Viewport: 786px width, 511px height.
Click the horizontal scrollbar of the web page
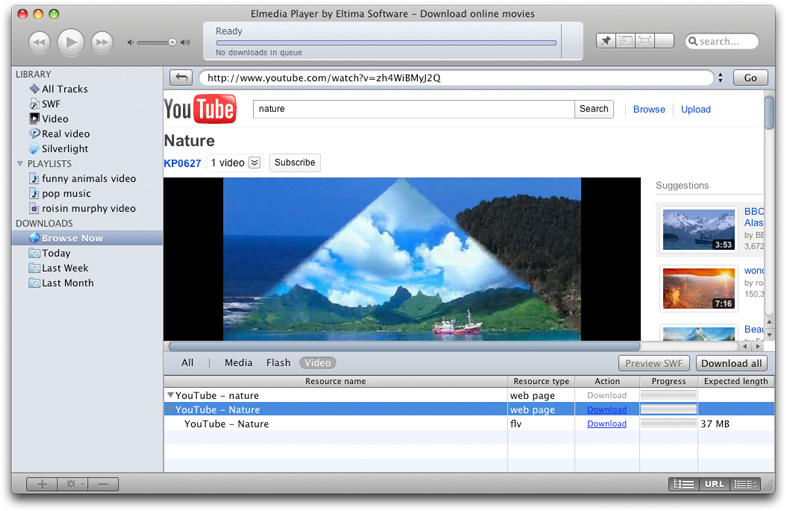pos(404,347)
